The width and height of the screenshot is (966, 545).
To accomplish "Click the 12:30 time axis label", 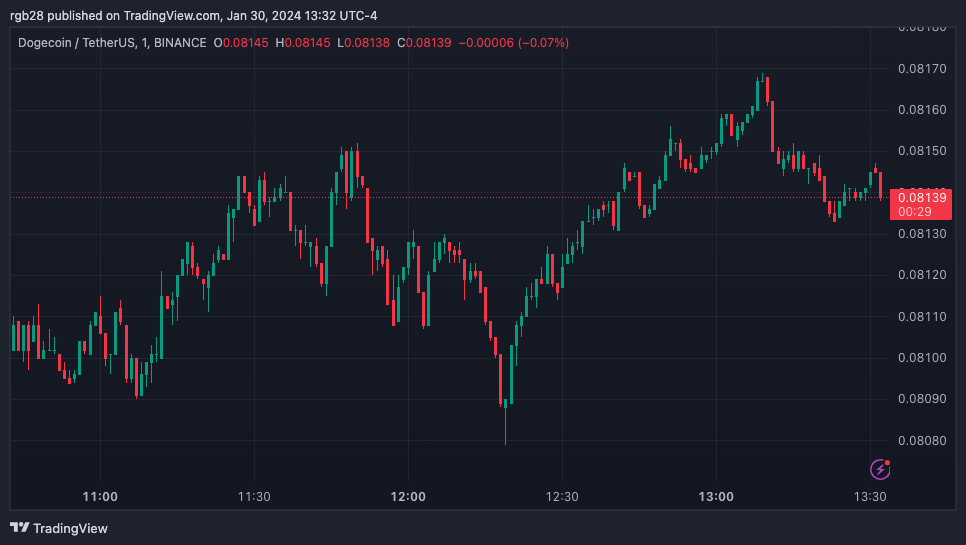I will pos(562,497).
